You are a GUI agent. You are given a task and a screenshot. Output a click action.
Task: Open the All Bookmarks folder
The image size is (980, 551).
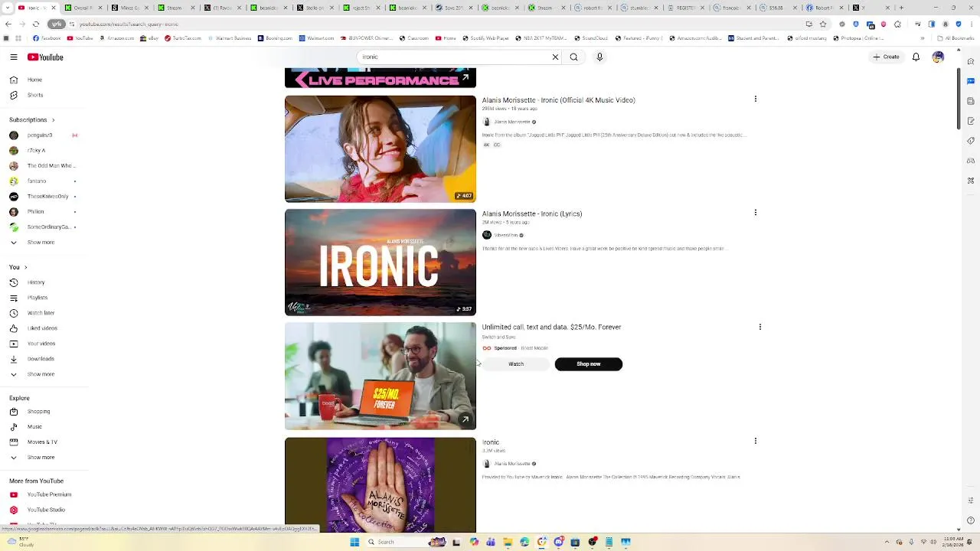[x=956, y=38]
